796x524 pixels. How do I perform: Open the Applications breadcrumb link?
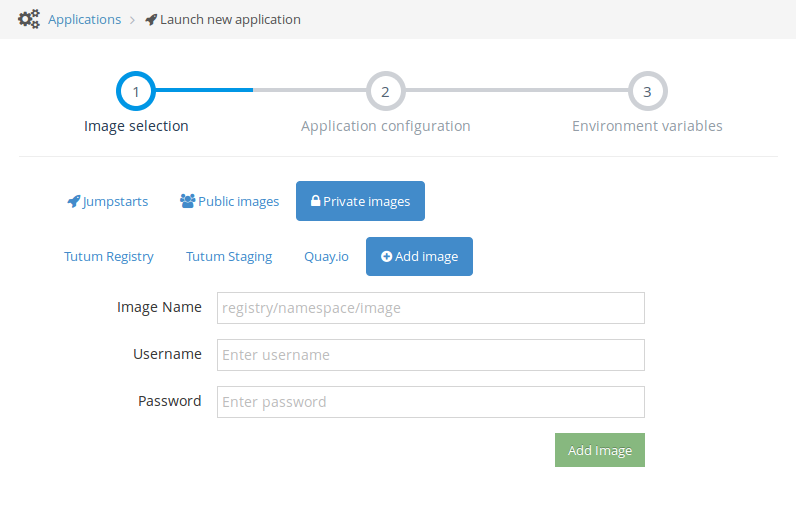pyautogui.click(x=84, y=19)
